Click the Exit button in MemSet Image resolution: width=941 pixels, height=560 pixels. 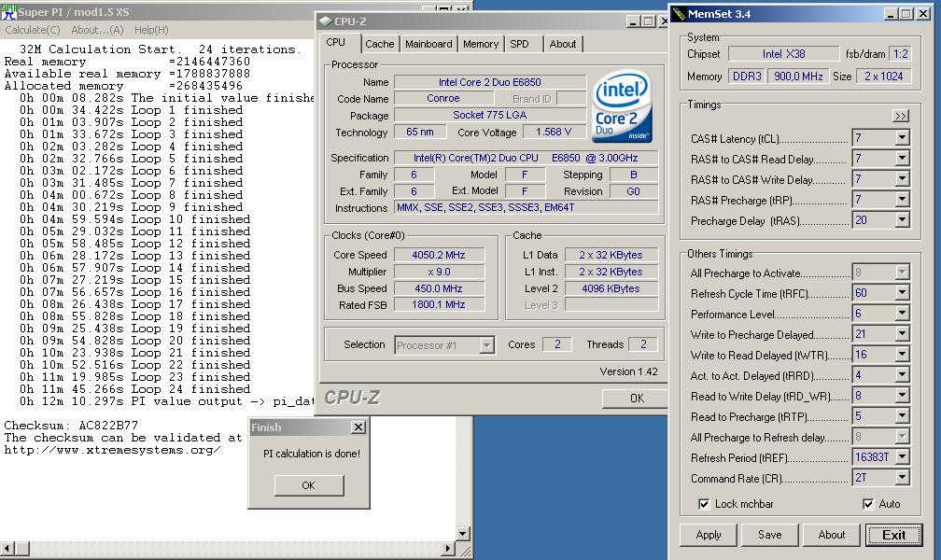(893, 535)
